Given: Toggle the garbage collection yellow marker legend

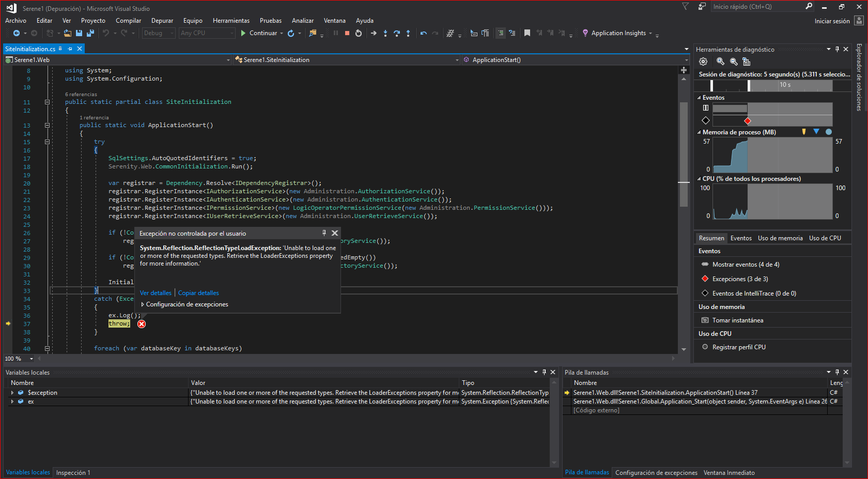Looking at the screenshot, I should [x=804, y=132].
